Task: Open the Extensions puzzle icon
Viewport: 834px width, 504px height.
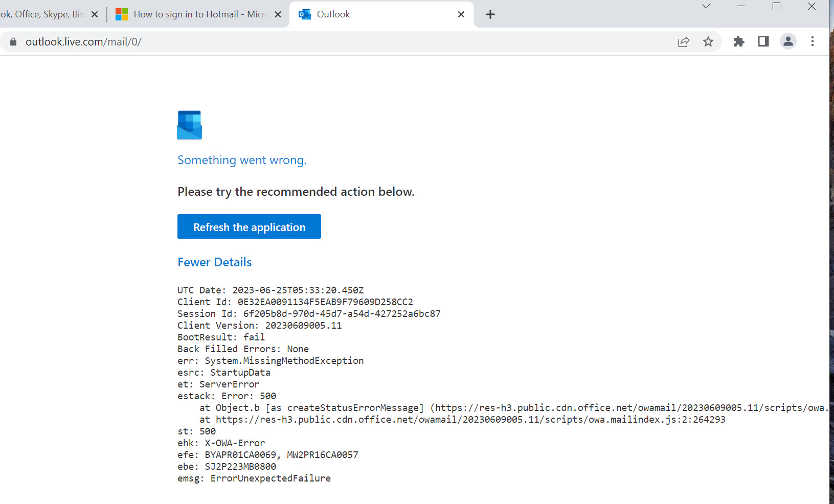Action: click(x=738, y=41)
